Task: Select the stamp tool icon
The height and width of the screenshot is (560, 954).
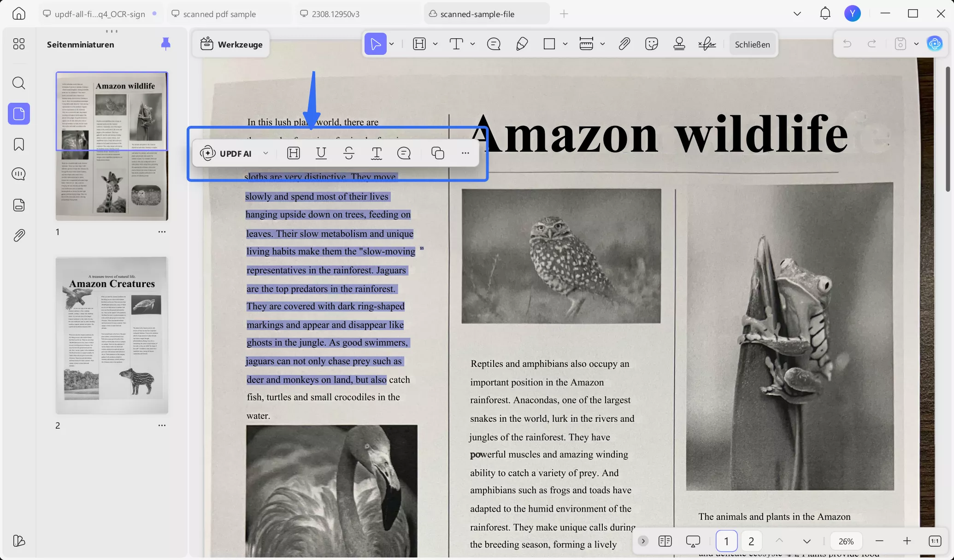Action: 679,44
